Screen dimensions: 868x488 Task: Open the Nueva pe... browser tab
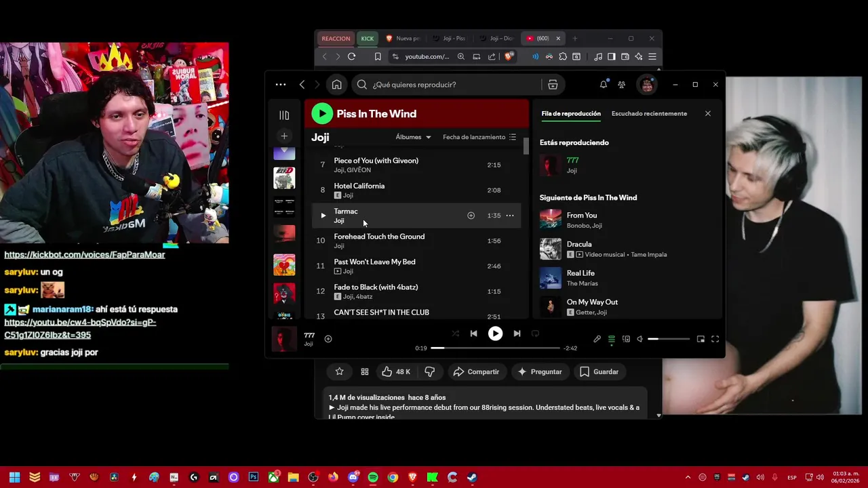click(x=403, y=39)
